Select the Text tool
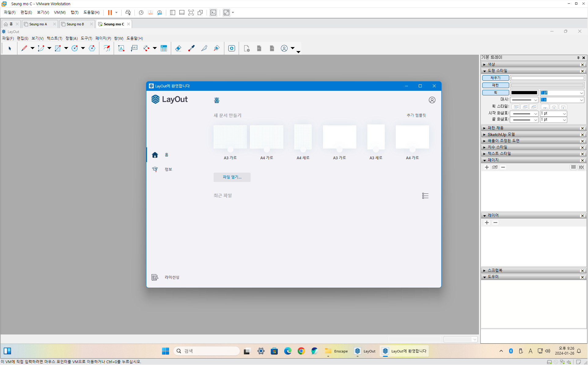 (121, 48)
